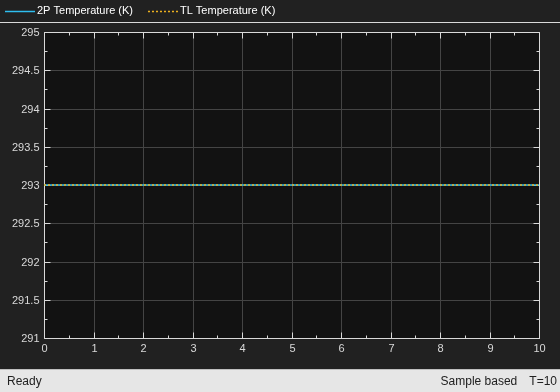The image size is (560, 392).
Task: Click the temperature trace at time 5
Action: (292, 185)
